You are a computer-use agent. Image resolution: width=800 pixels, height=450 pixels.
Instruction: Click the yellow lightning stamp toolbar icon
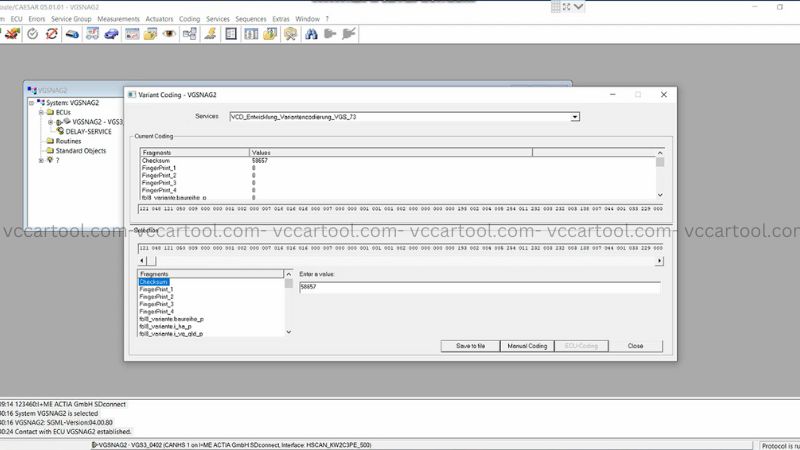pos(210,34)
